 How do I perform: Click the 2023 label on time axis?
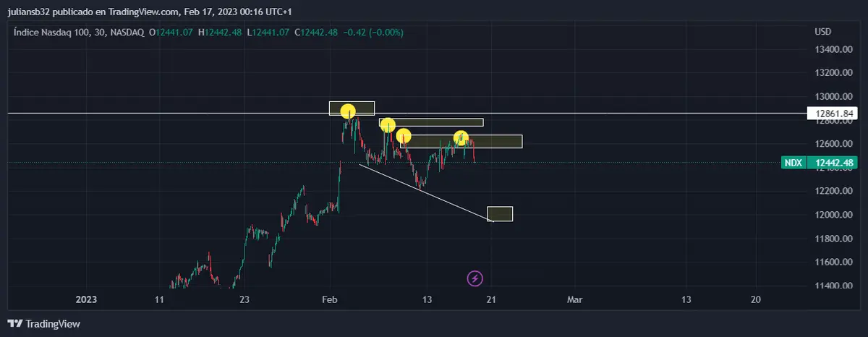click(x=86, y=299)
